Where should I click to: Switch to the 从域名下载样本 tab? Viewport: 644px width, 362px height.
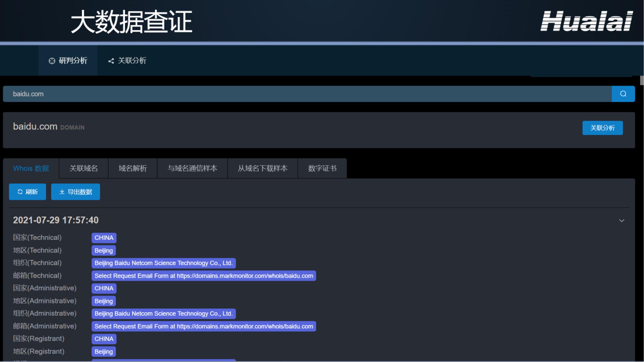coord(262,168)
